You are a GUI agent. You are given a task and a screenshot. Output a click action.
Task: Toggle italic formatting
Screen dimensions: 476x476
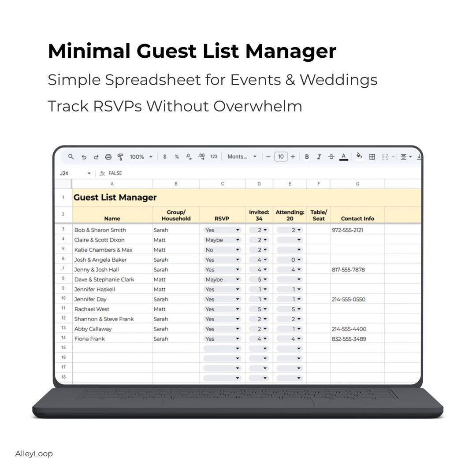point(319,156)
